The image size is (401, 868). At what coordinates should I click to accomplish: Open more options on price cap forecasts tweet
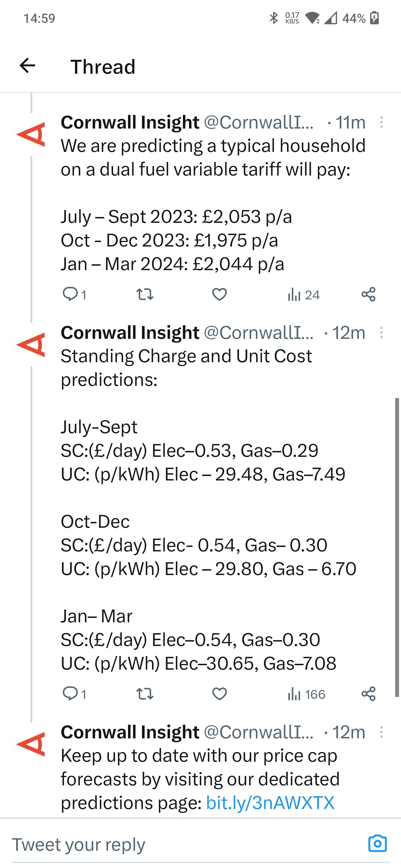[x=382, y=732]
